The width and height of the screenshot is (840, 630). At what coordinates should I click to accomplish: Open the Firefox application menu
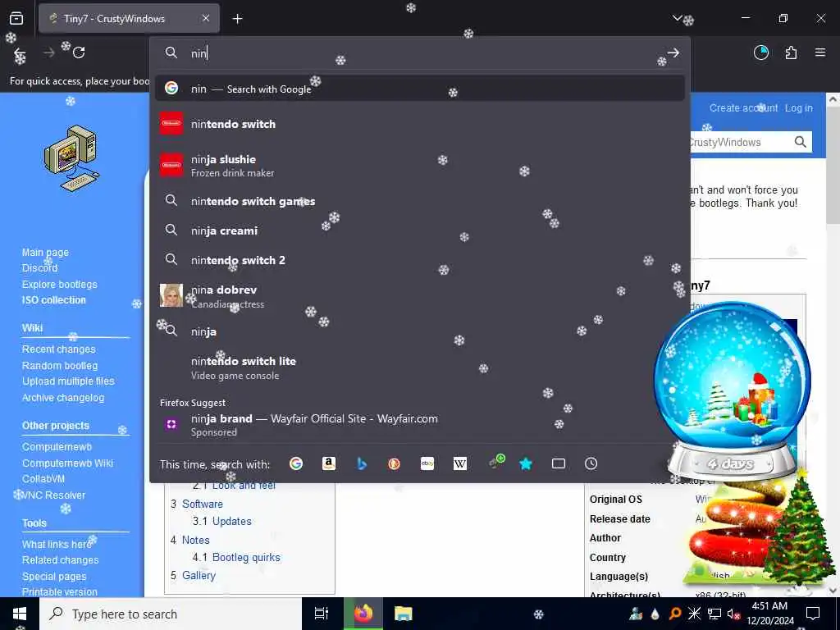click(820, 52)
